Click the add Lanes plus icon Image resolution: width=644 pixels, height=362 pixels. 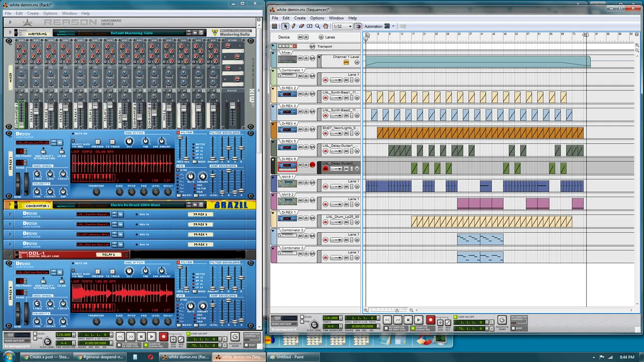321,37
